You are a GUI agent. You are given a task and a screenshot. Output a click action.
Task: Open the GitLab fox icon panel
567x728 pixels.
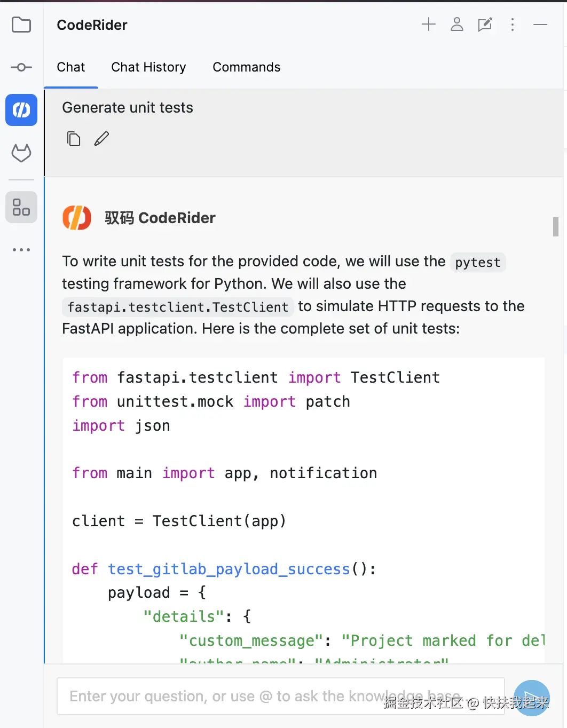pyautogui.click(x=21, y=153)
